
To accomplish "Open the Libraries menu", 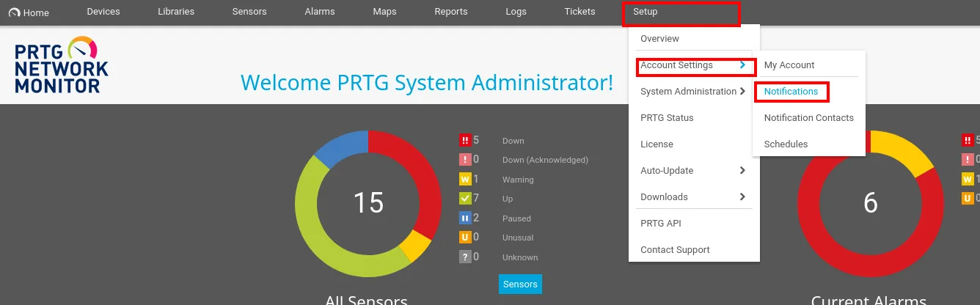I will point(176,12).
